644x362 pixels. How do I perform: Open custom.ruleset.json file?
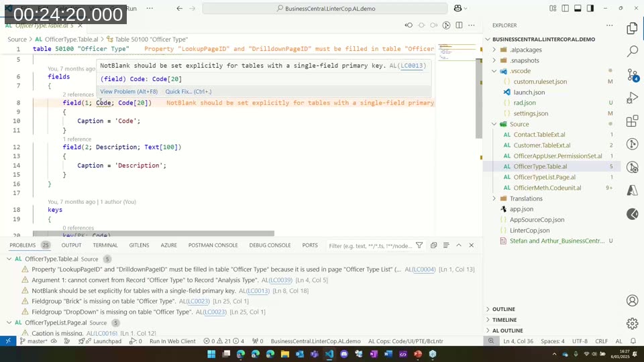[x=539, y=81]
